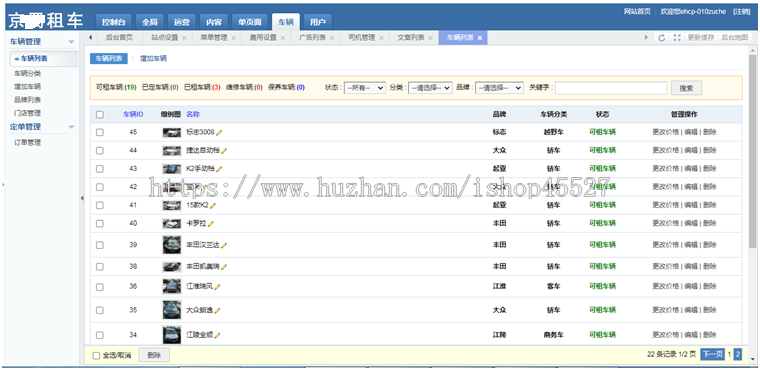Switch to the 全局 top menu
Viewport: 760px width, 370px height.
click(149, 22)
